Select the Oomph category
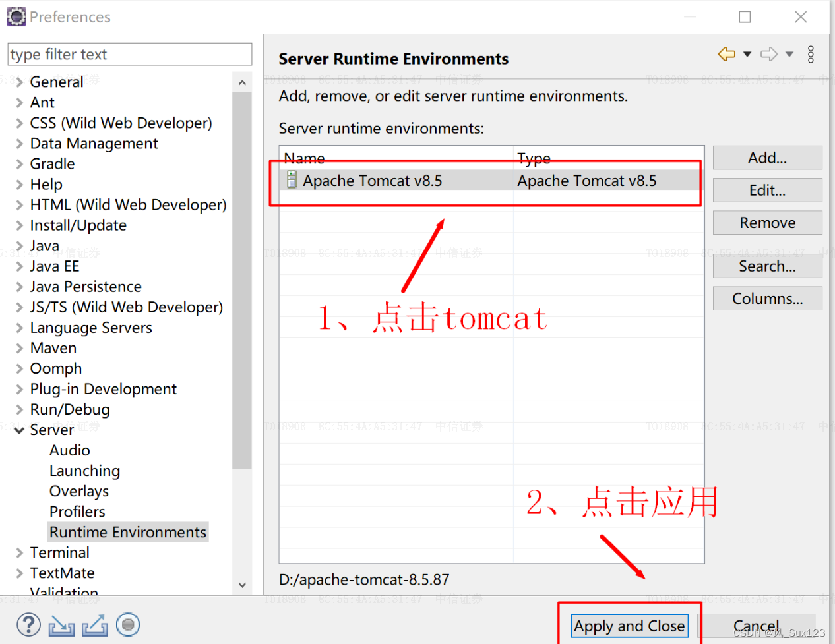Screen dimensions: 835x644 pyautogui.click(x=56, y=368)
